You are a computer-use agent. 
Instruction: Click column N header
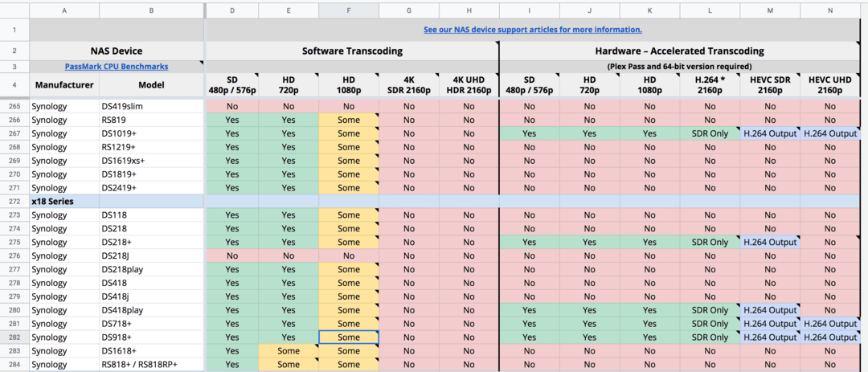[830, 10]
